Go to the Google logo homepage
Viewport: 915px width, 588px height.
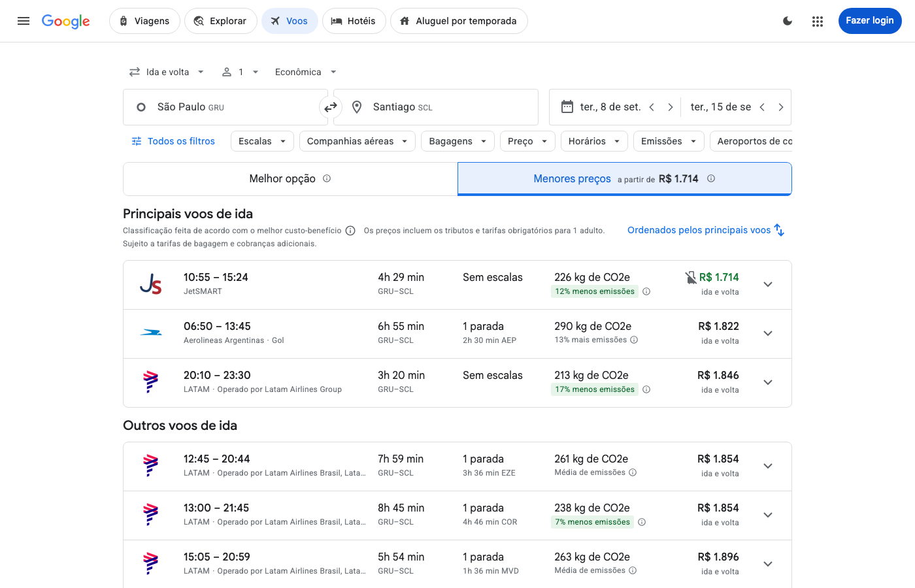pos(66,21)
